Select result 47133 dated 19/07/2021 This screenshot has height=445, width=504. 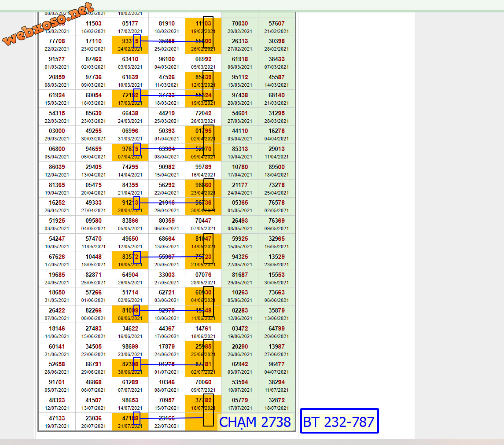click(x=57, y=422)
